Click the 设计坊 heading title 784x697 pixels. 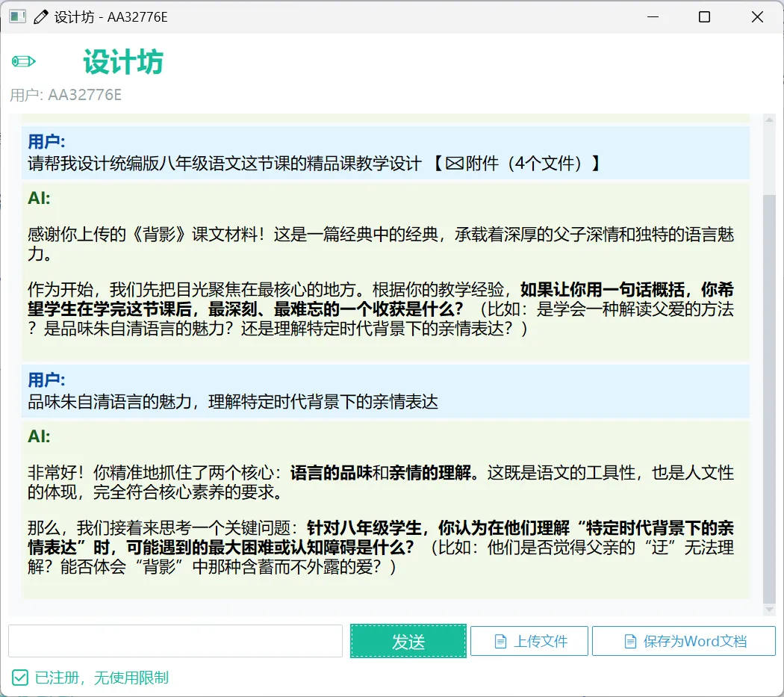tap(123, 62)
